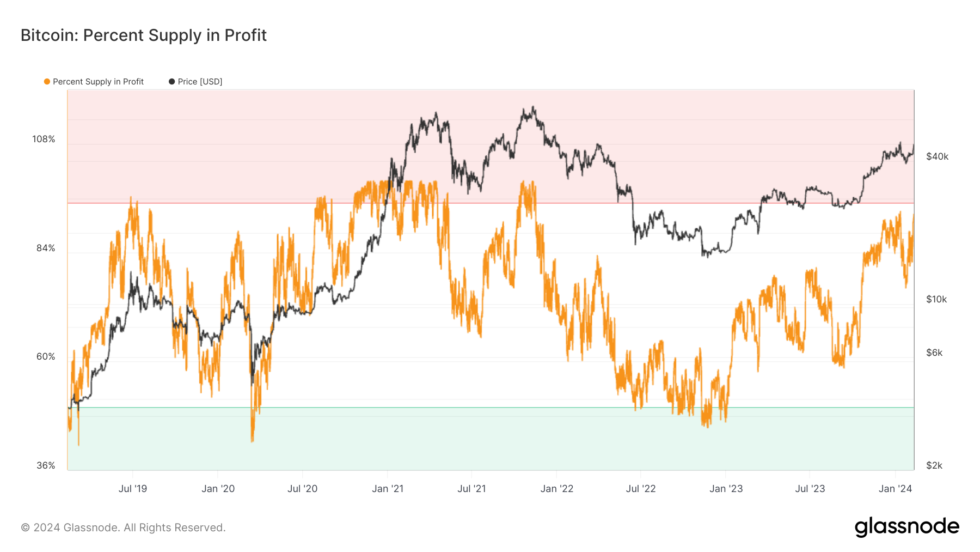Click the 84% left axis label

tap(46, 248)
